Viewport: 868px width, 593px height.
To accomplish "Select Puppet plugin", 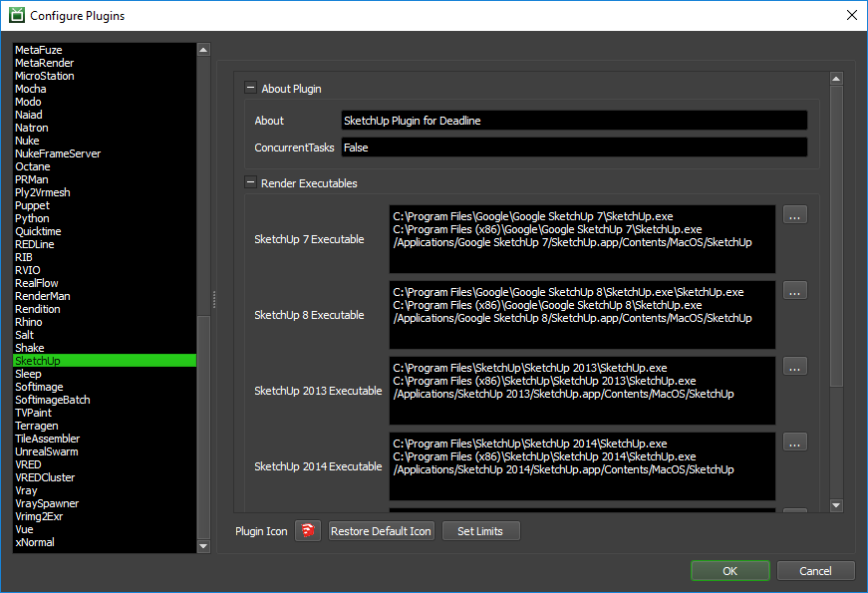I will tap(105, 205).
